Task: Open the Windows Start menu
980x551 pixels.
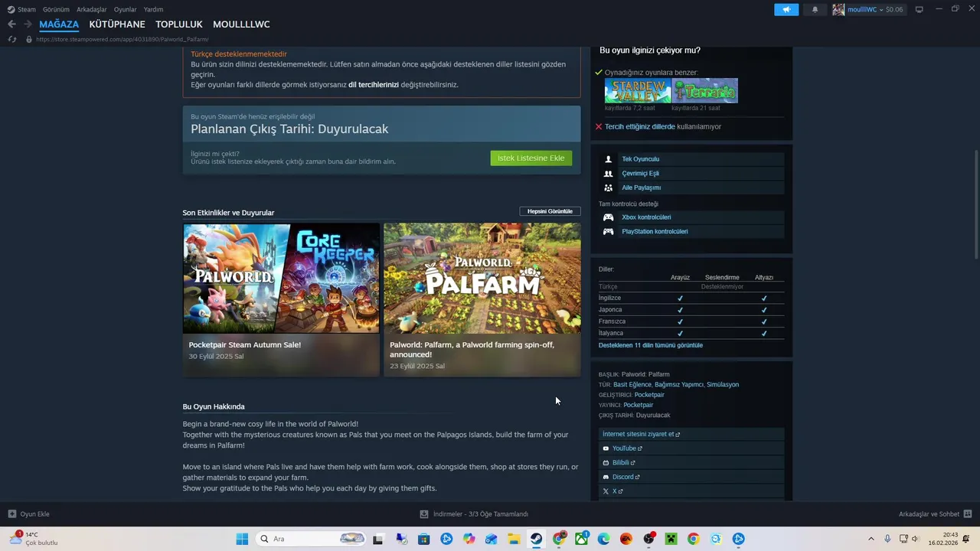Action: tap(242, 539)
